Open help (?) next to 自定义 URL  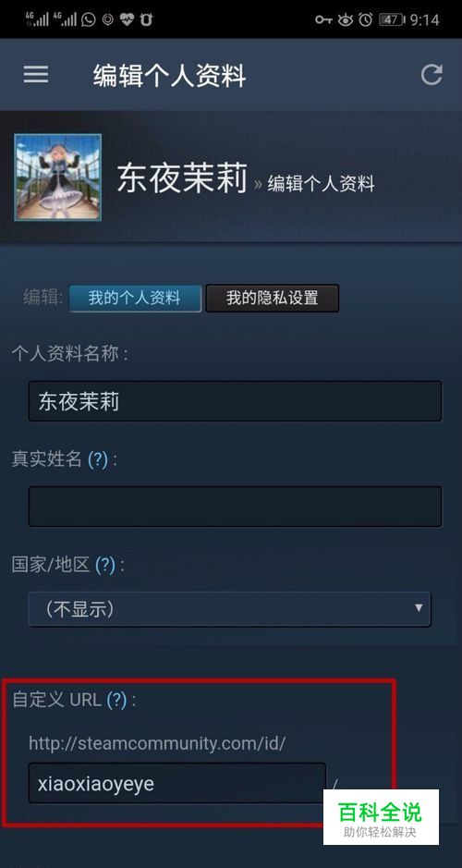pyautogui.click(x=116, y=700)
